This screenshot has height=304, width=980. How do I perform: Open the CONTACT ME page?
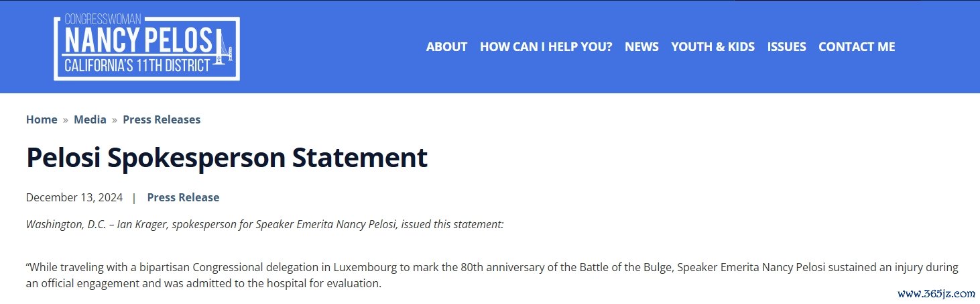tap(857, 46)
